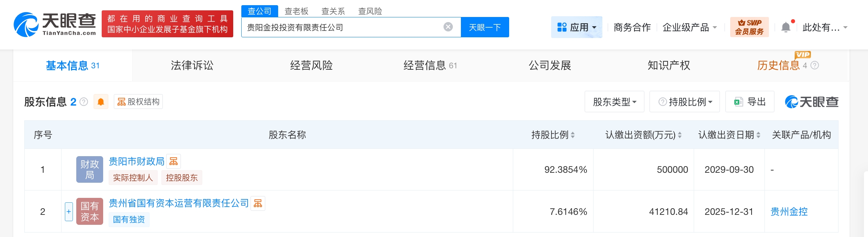Click the 天眼一下 search button

[x=484, y=27]
